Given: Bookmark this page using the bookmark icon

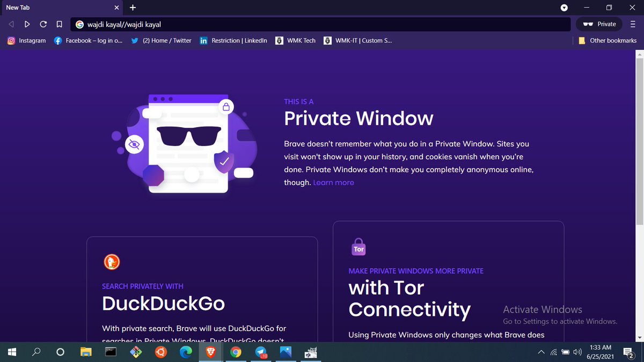Looking at the screenshot, I should pyautogui.click(x=60, y=24).
